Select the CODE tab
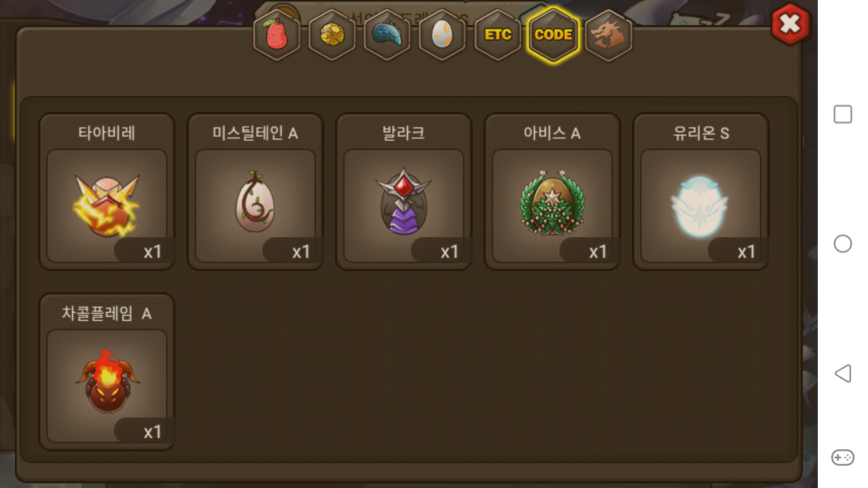Image resolution: width=868 pixels, height=488 pixels. (x=553, y=35)
